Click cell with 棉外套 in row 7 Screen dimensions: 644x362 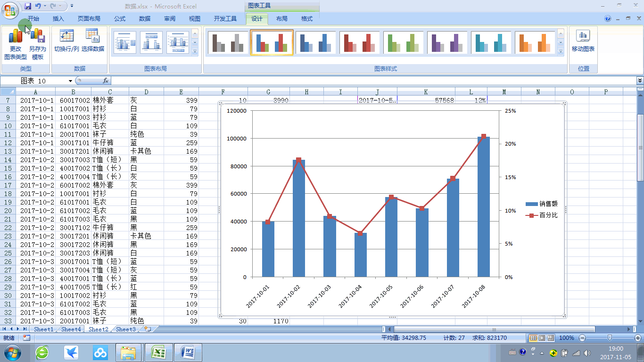(x=110, y=100)
